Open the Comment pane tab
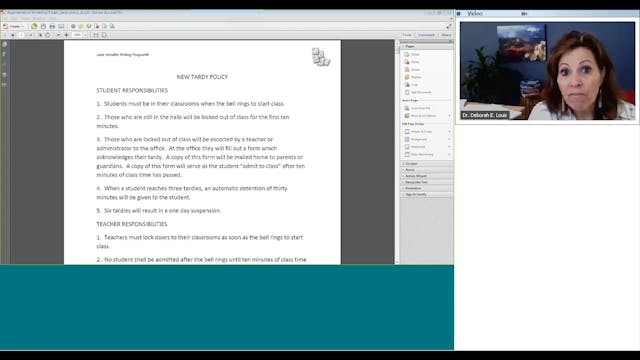This screenshot has height=360, width=640. pyautogui.click(x=427, y=35)
